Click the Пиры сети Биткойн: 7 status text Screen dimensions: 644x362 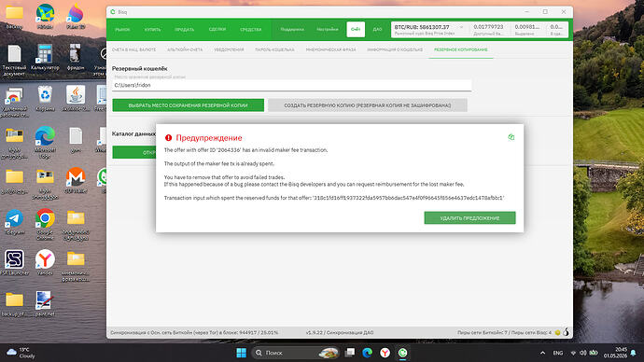[483, 332]
